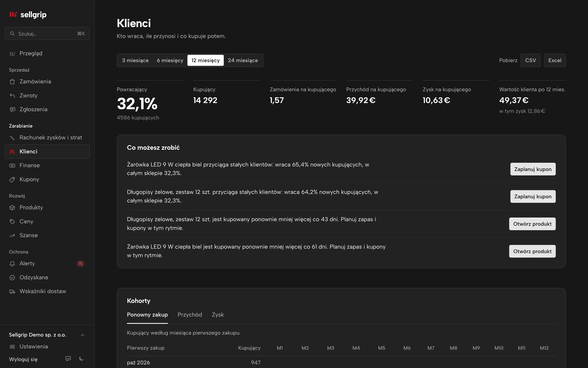Open feedback chat icon near logout
The image size is (588, 368).
[x=68, y=359]
